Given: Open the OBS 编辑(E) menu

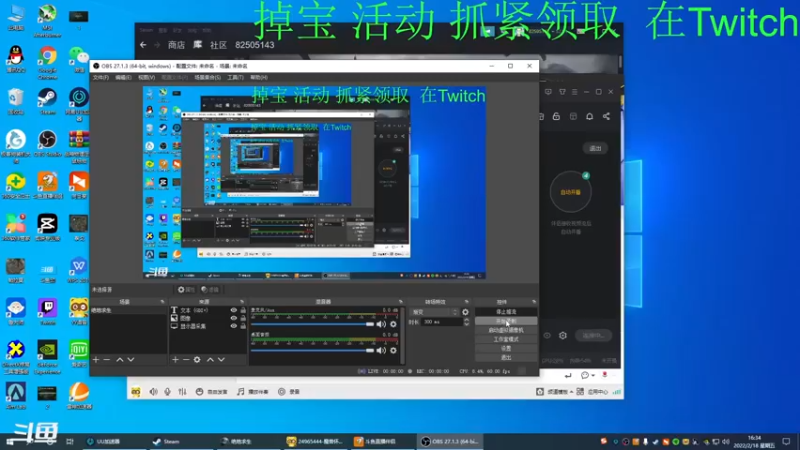Looking at the screenshot, I should point(123,78).
